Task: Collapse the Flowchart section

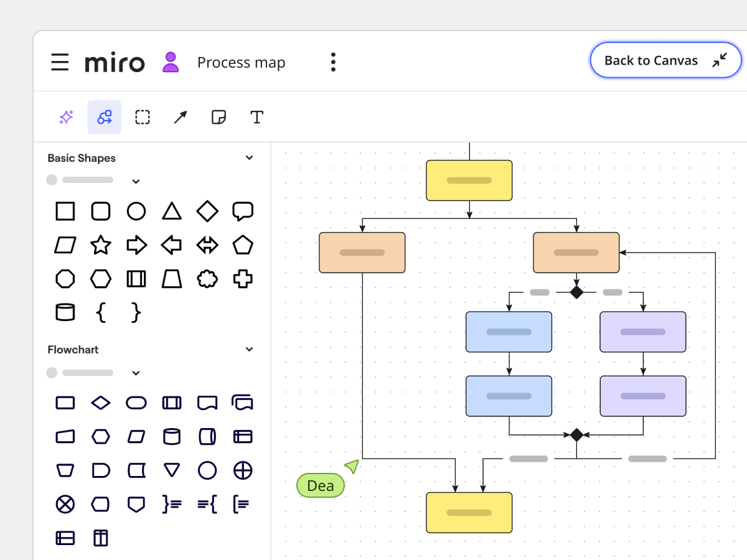Action: click(x=249, y=349)
